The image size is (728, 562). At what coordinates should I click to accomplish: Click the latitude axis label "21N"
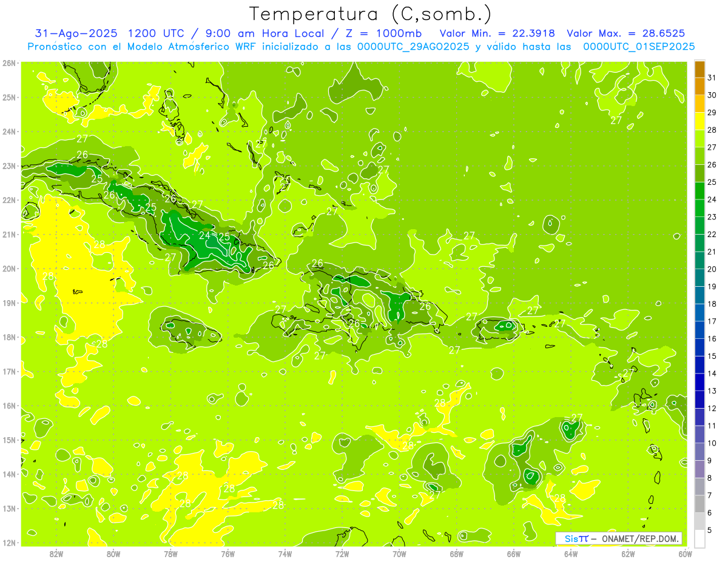[10, 234]
